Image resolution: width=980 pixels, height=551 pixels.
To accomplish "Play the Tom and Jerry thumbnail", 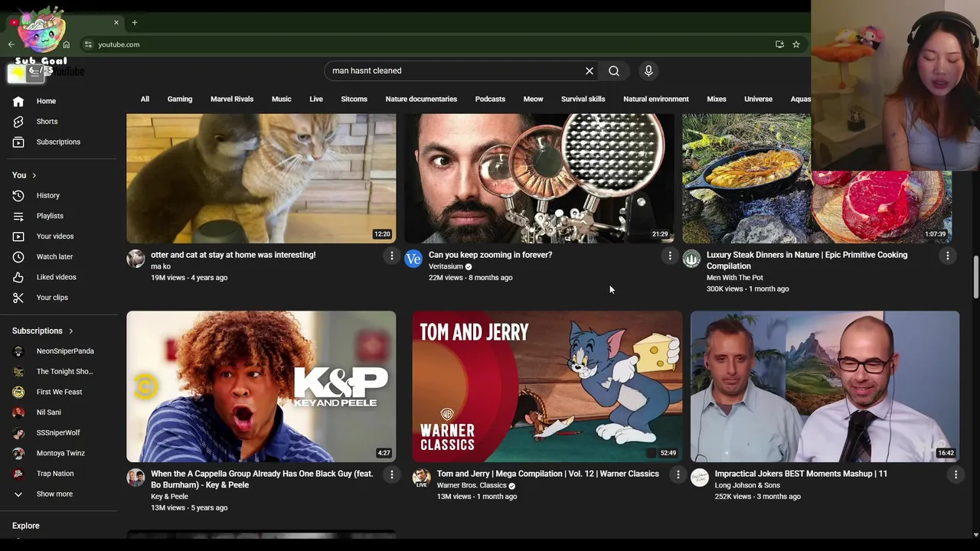I will coord(547,386).
